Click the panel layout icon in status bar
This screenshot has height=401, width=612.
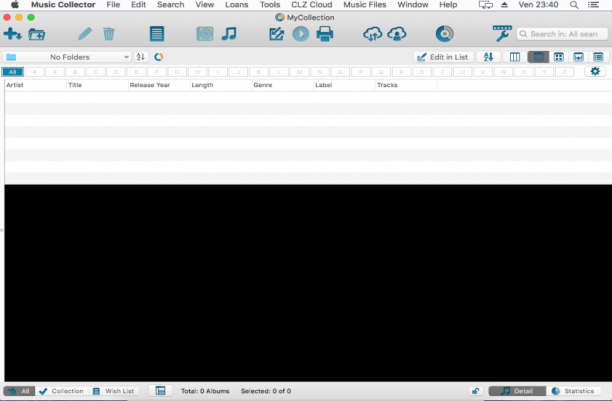pos(160,391)
